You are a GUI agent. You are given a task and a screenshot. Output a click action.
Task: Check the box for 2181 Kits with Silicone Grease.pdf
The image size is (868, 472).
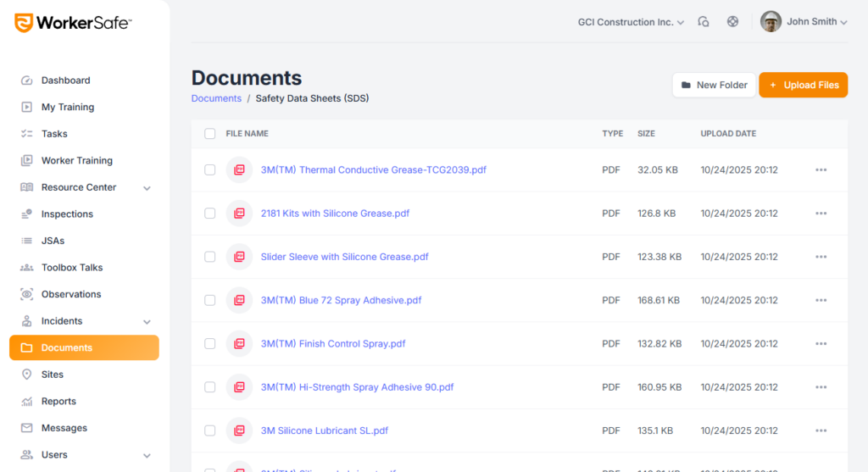[210, 213]
